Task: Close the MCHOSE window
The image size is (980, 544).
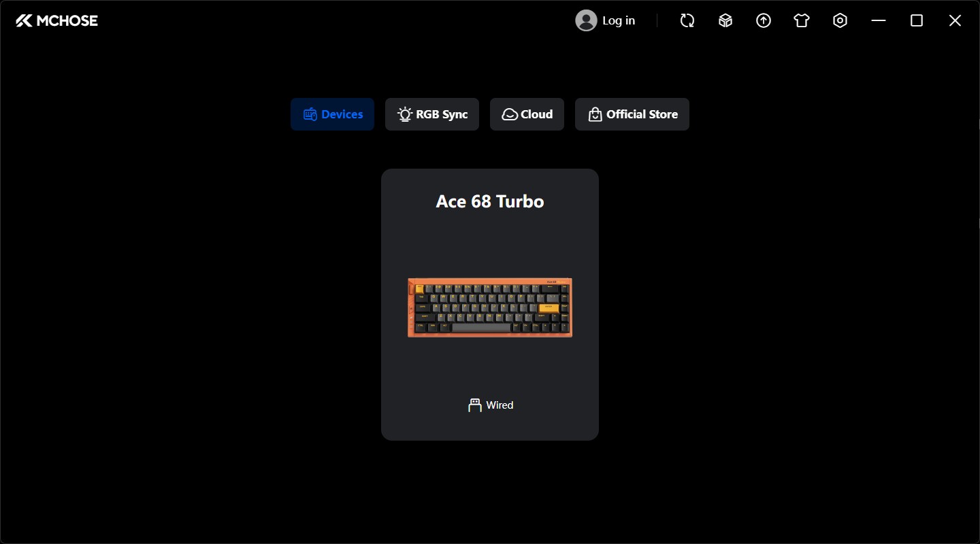Action: (x=955, y=20)
